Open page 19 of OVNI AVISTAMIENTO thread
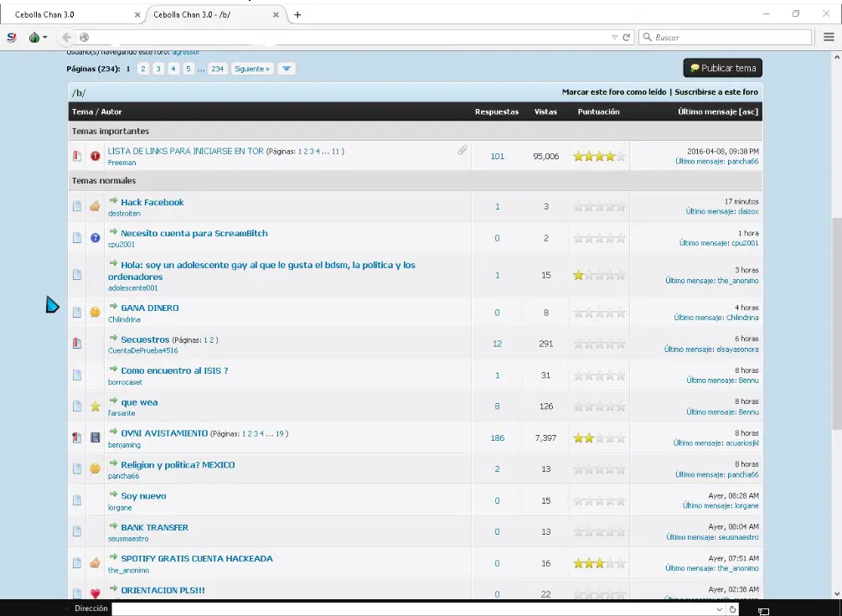842x616 pixels. [x=280, y=434]
